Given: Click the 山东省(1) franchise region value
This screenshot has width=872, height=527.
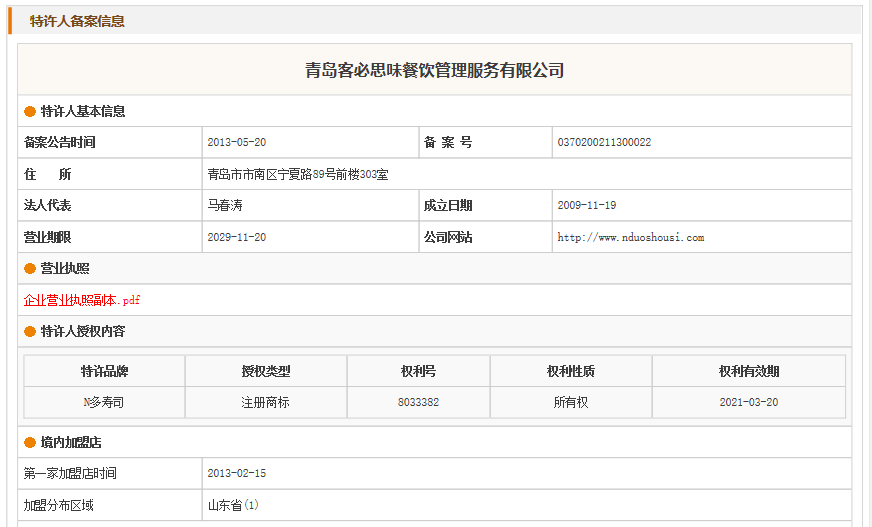Looking at the screenshot, I should click(x=233, y=505).
